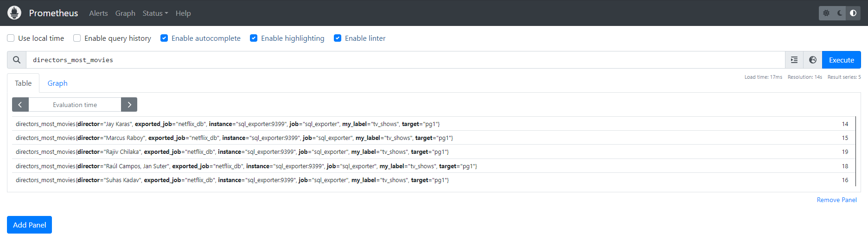
Task: Click the Prometheus flame logo
Action: point(14,13)
